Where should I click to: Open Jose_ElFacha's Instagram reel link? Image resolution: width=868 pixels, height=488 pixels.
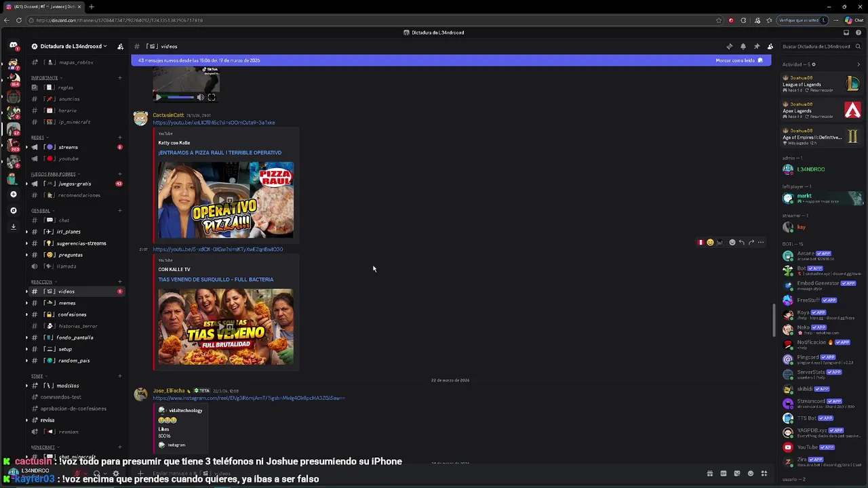tap(249, 398)
